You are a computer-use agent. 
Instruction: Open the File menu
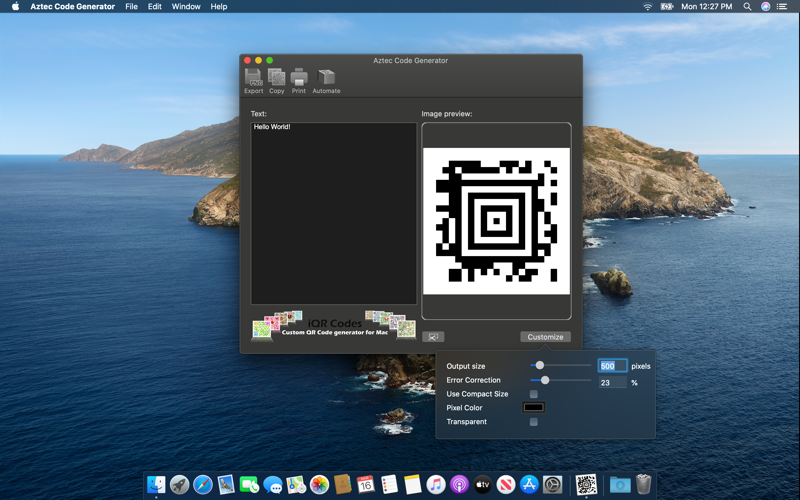131,7
